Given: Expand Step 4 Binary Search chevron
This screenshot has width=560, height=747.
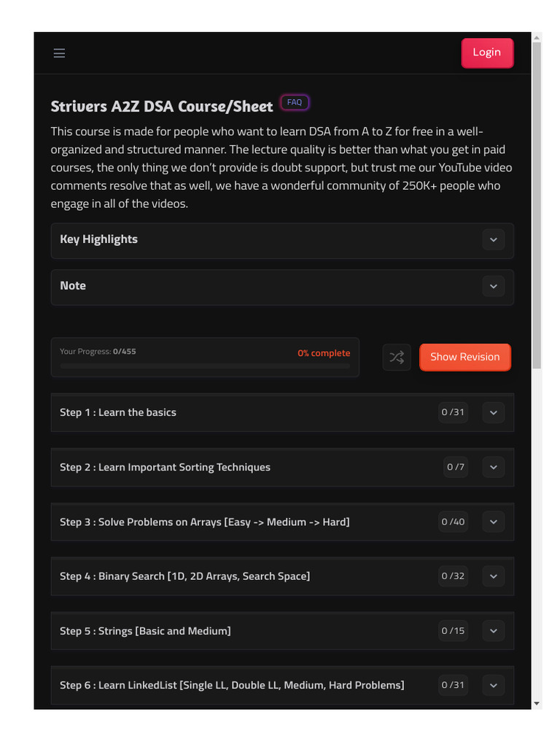Looking at the screenshot, I should click(493, 576).
